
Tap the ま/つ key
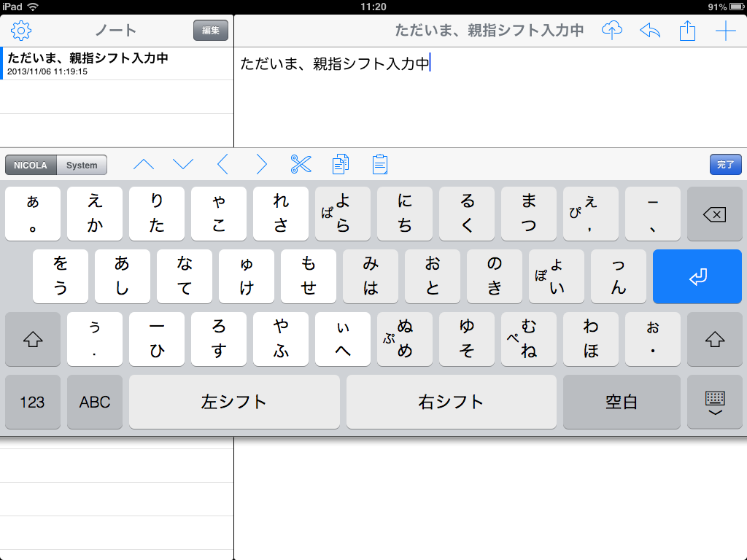[x=529, y=214]
